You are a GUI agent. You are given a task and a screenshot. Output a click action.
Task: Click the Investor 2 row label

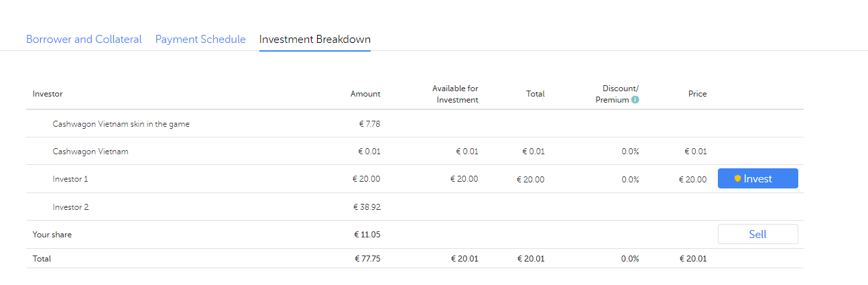(70, 207)
